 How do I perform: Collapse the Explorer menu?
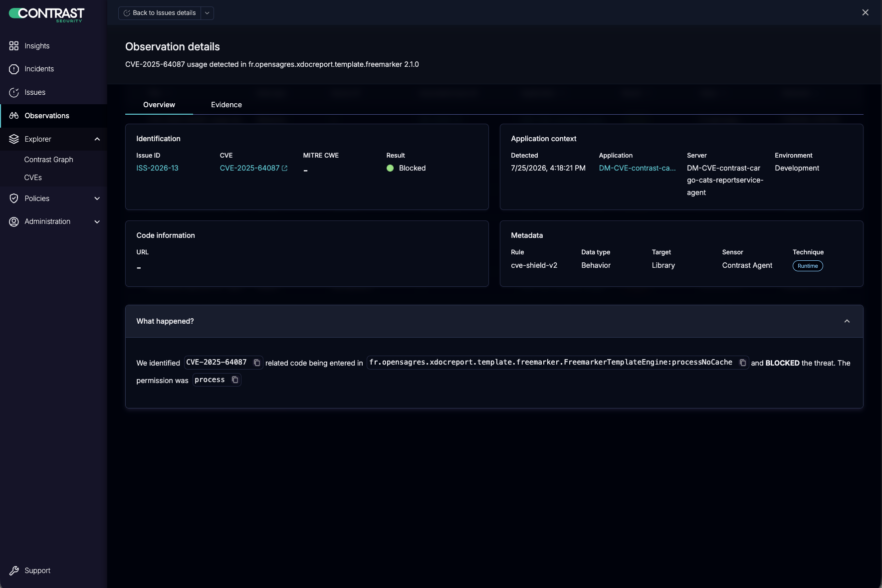tap(97, 139)
